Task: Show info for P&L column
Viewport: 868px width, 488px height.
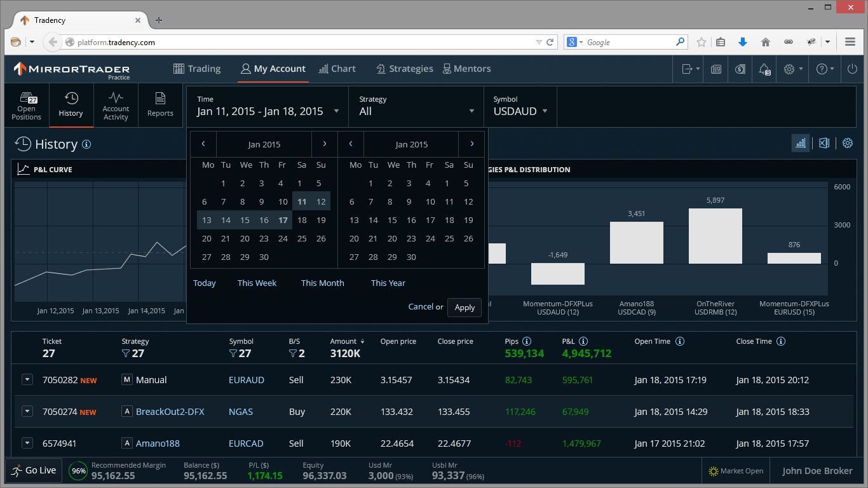Action: click(583, 341)
